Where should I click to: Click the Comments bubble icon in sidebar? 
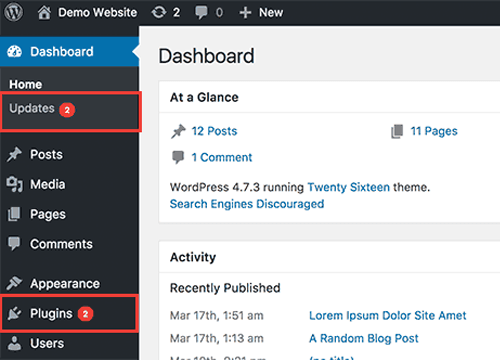(14, 244)
